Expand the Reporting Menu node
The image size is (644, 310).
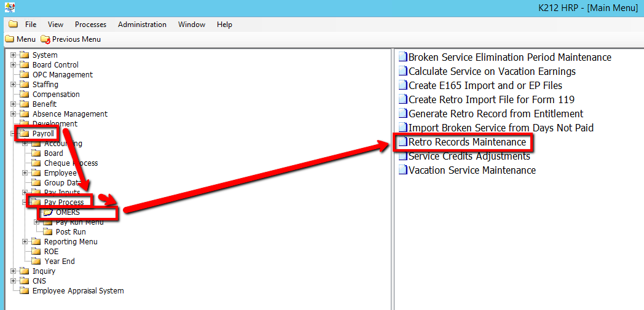[x=25, y=242]
